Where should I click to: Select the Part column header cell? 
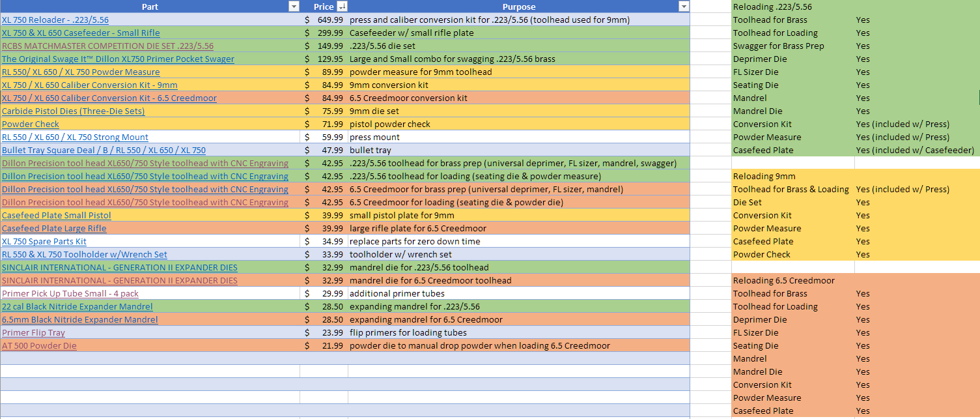pyautogui.click(x=150, y=7)
